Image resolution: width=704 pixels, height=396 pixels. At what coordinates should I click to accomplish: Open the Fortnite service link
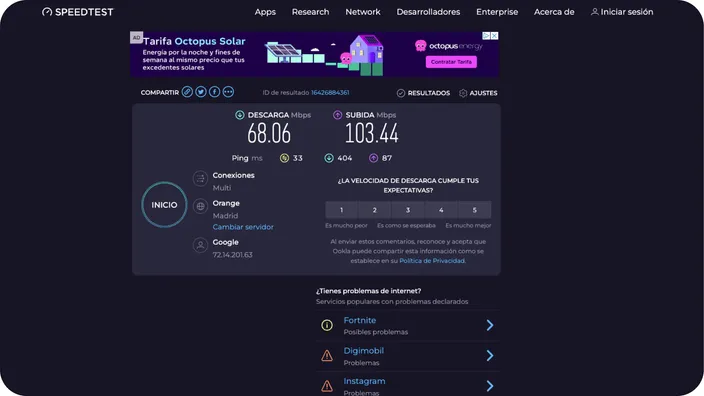pos(360,320)
